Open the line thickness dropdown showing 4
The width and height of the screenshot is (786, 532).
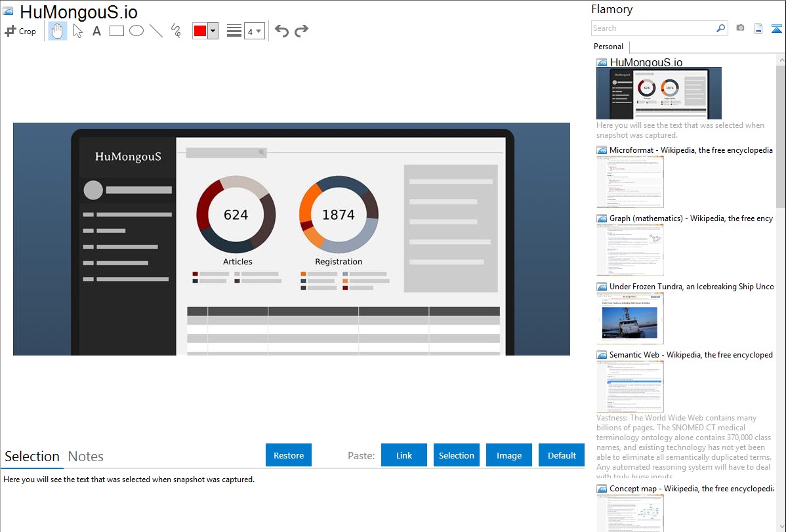pyautogui.click(x=254, y=31)
